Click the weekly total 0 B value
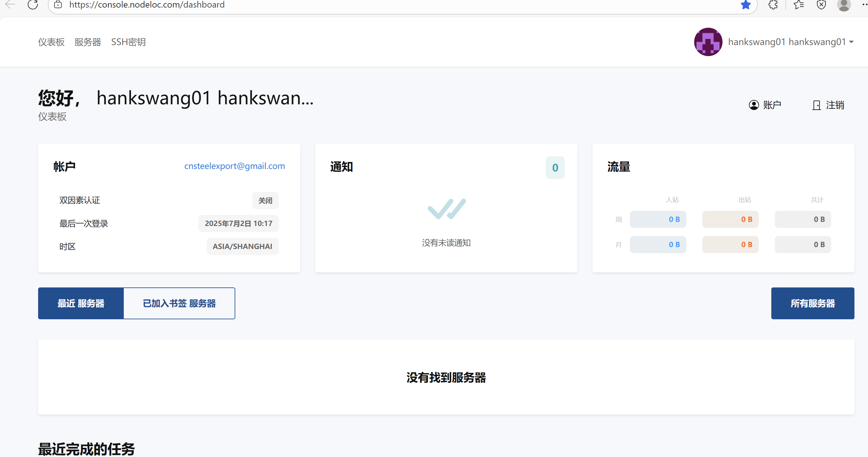Screen dimensions: 868x457 point(802,220)
